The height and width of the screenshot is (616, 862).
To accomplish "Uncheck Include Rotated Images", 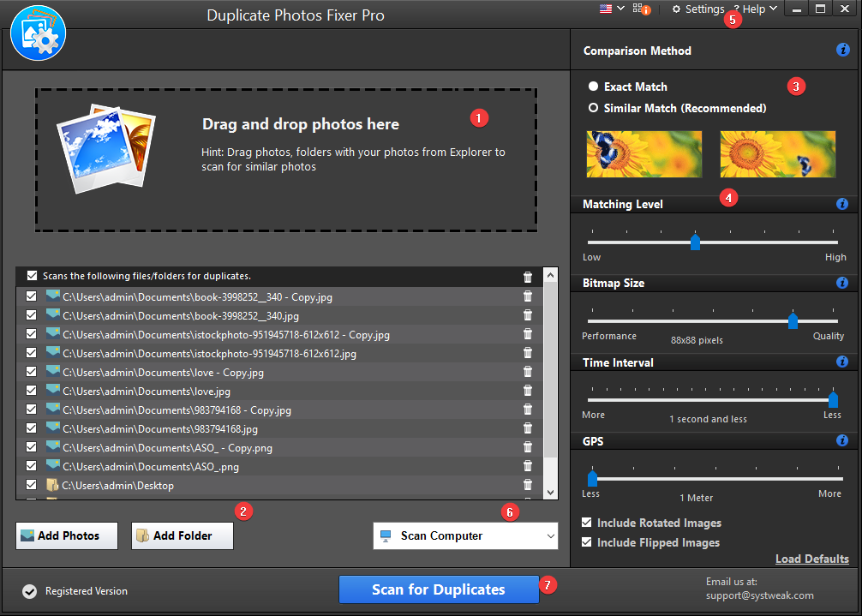I will [586, 523].
